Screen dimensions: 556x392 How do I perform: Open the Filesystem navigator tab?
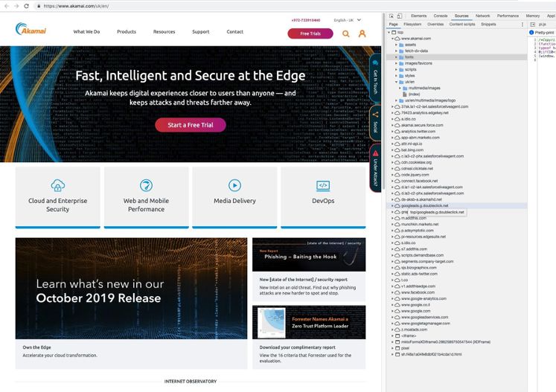[x=412, y=25]
